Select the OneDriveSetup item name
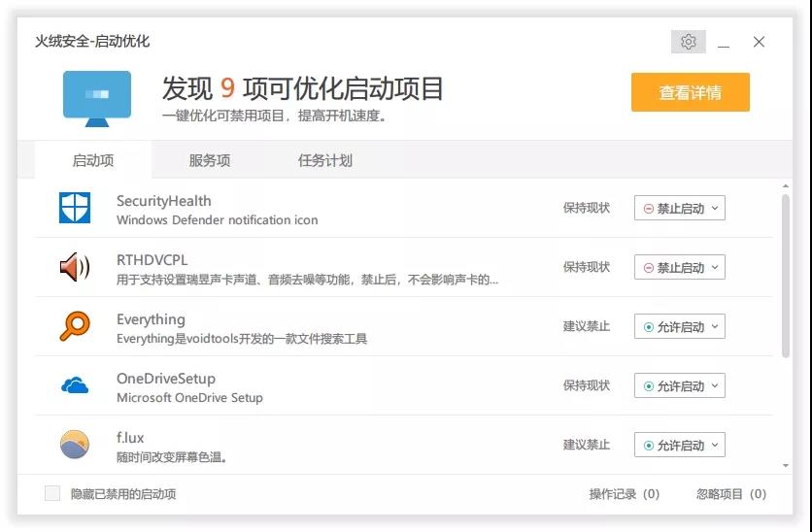Viewport: 812px width, 532px height. (x=166, y=379)
